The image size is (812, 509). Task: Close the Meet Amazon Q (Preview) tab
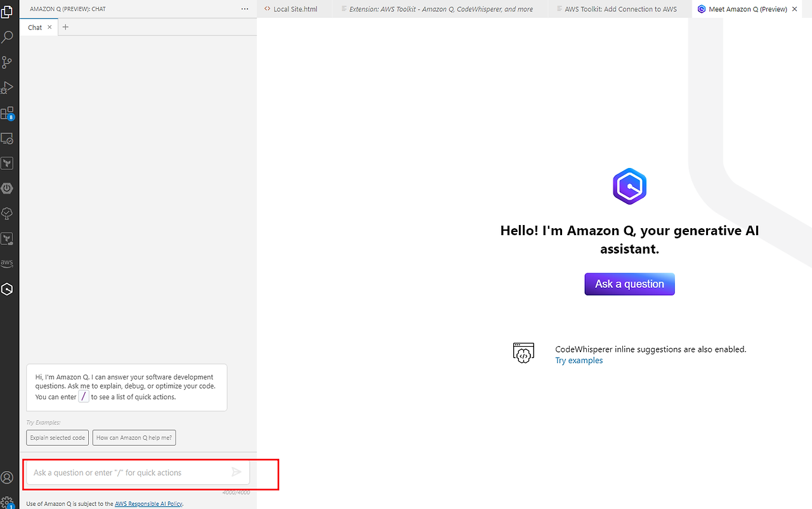(795, 9)
